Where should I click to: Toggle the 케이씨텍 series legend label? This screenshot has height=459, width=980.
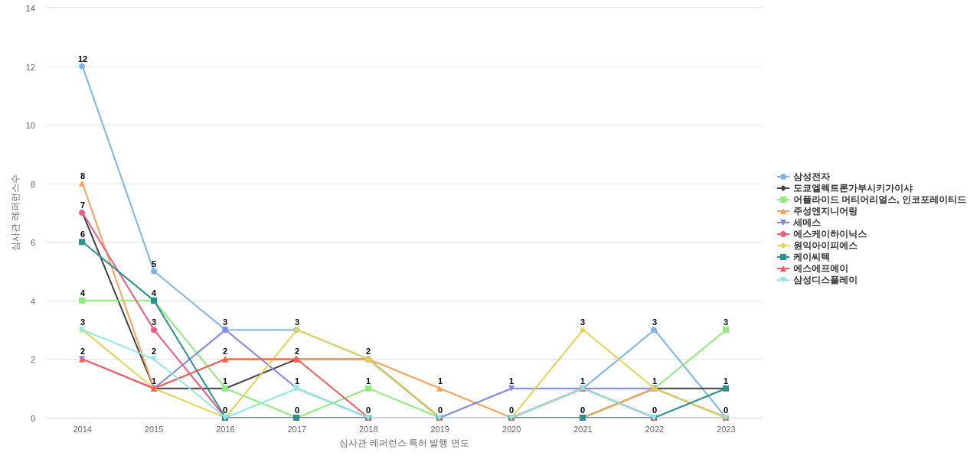tap(811, 257)
